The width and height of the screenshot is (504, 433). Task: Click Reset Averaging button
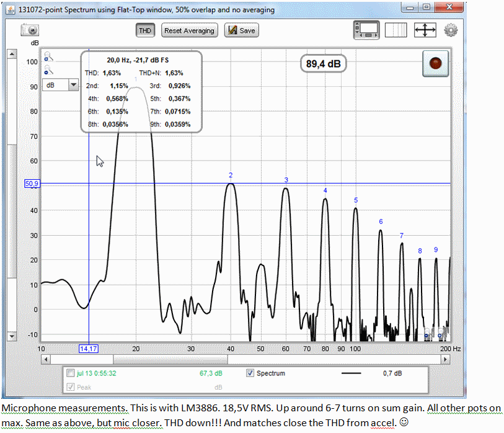tap(189, 30)
